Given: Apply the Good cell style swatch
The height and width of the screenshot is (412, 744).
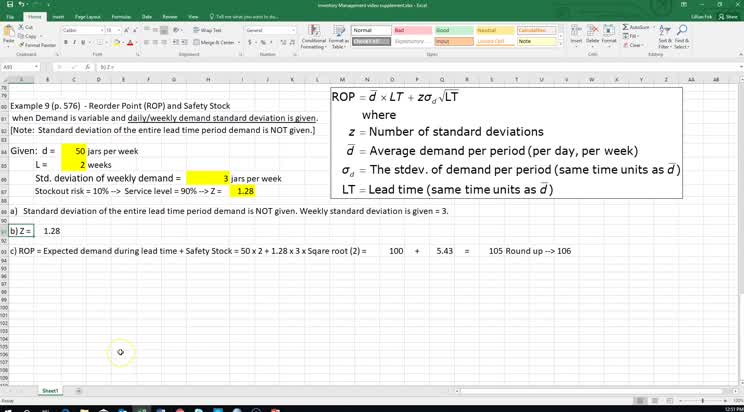Looking at the screenshot, I should pos(446,31).
